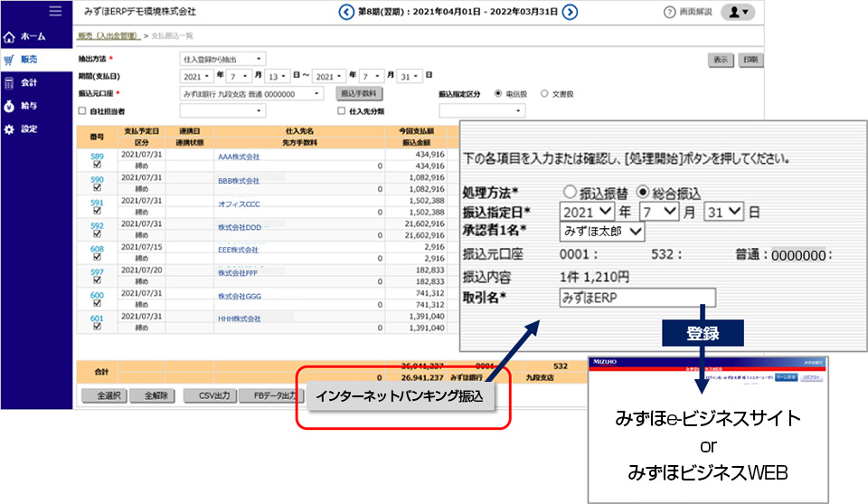The image size is (868, 504).
Task: Open the BBB株式会社 supplier link
Action: pos(239,181)
